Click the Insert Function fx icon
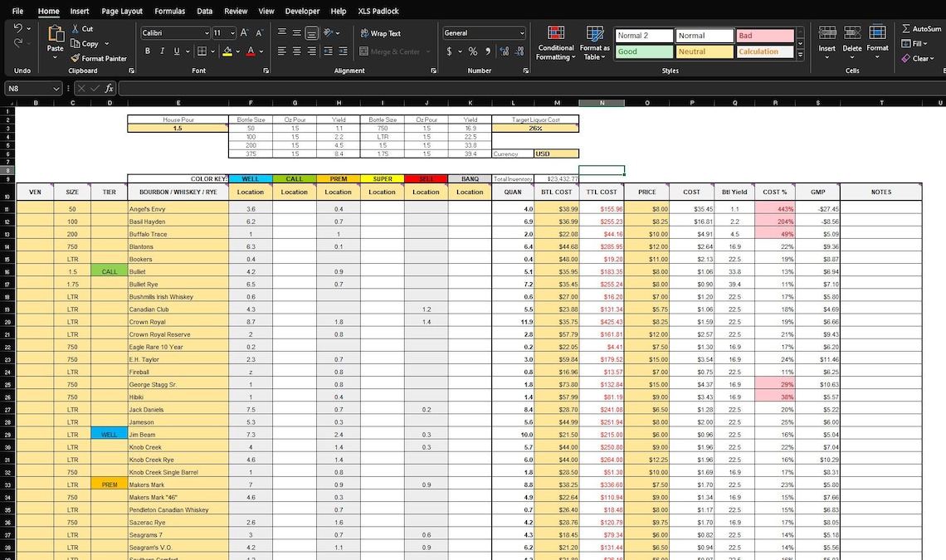The image size is (946, 560). click(x=110, y=88)
